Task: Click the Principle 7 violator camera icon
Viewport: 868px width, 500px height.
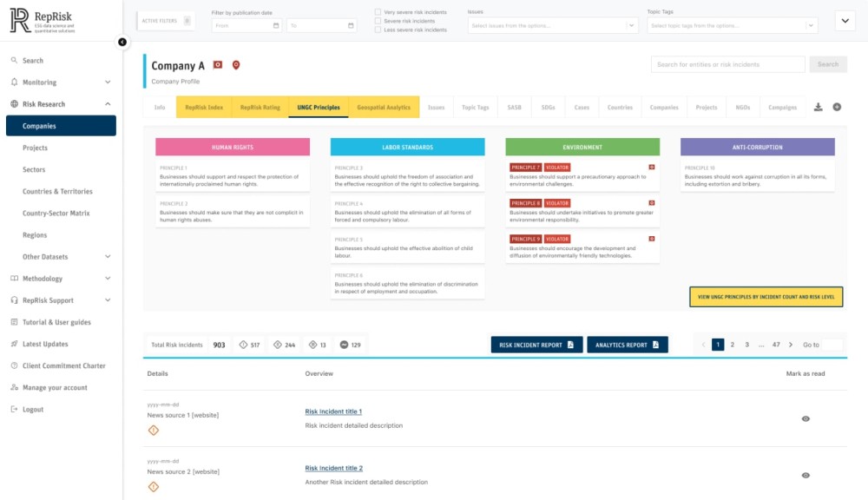Action: pyautogui.click(x=652, y=167)
